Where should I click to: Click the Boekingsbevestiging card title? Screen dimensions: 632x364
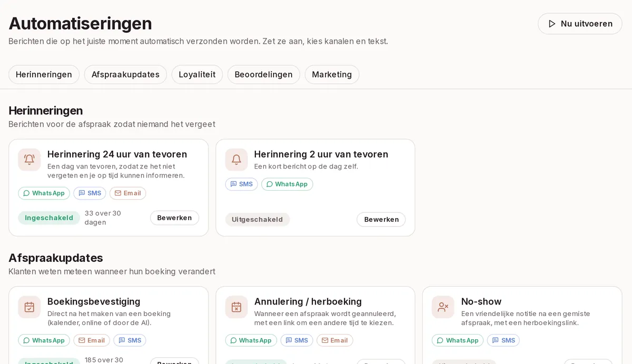point(94,302)
